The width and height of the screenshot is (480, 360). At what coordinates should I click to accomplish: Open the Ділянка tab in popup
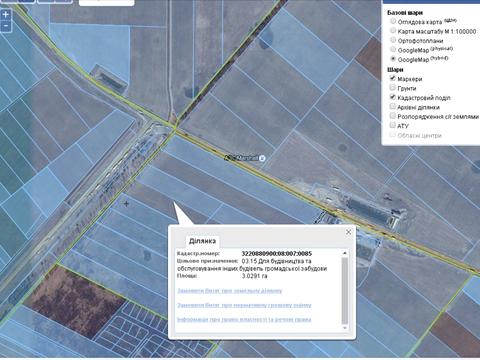(x=202, y=241)
